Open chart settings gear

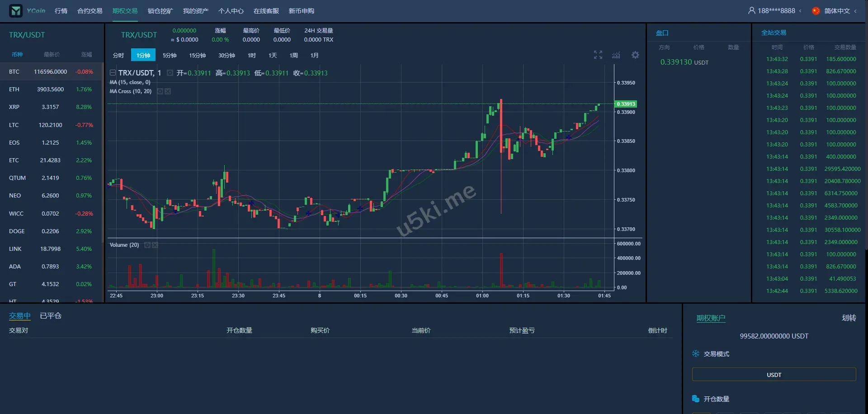pos(635,55)
